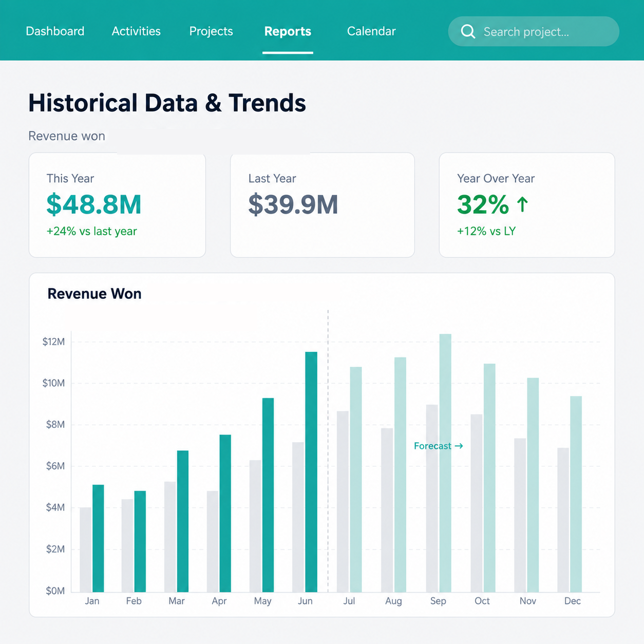Select the dark teal May bar

click(268, 495)
